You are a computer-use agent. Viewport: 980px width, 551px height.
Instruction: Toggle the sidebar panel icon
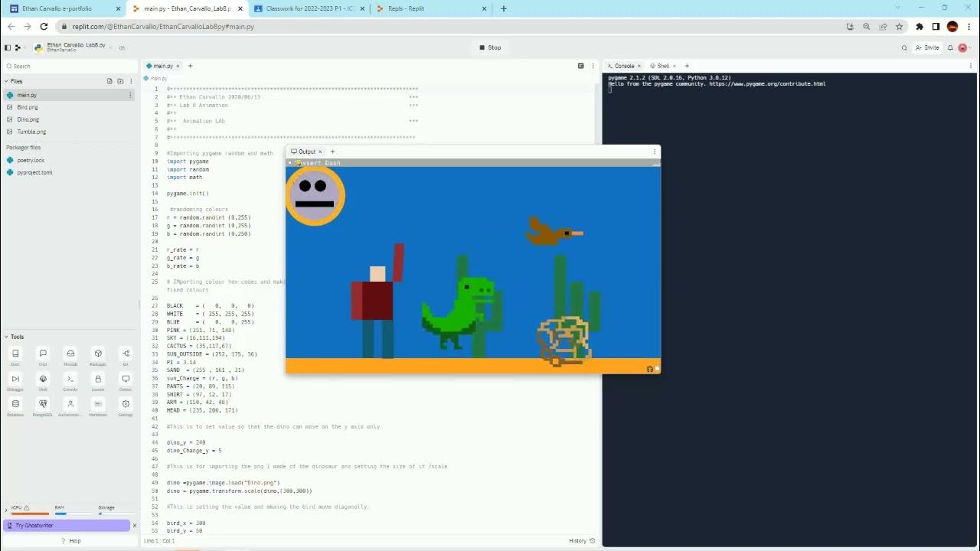tap(8, 47)
